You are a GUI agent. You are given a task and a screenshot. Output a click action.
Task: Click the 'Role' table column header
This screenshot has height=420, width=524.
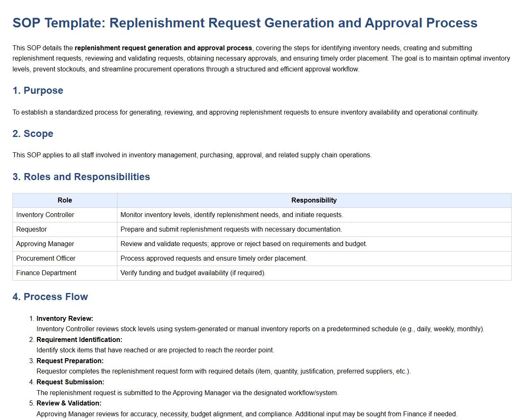[x=65, y=200]
